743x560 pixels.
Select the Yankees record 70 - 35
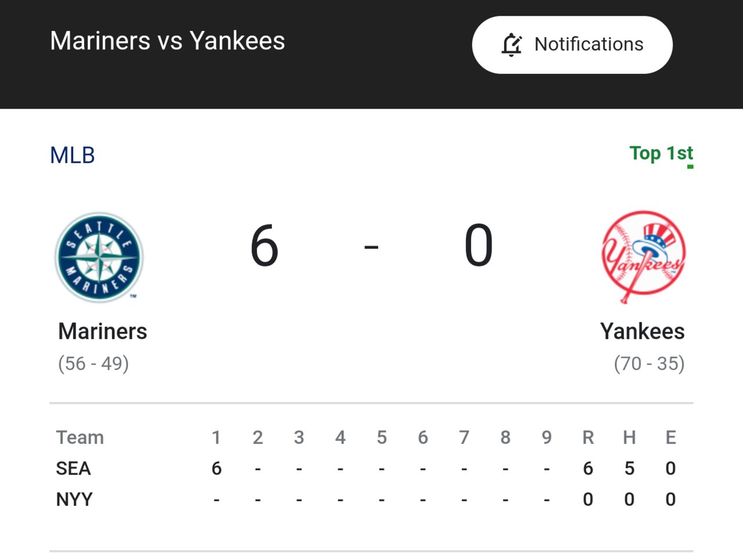649,364
